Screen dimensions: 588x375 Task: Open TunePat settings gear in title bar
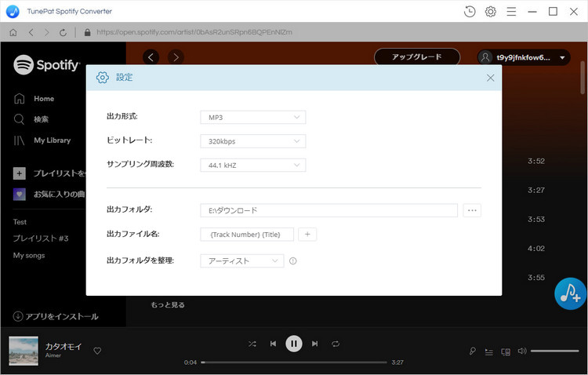(491, 12)
